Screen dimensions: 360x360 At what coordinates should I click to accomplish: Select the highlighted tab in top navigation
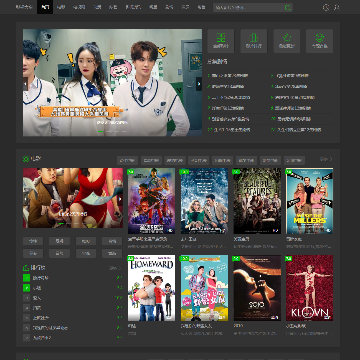(45, 7)
